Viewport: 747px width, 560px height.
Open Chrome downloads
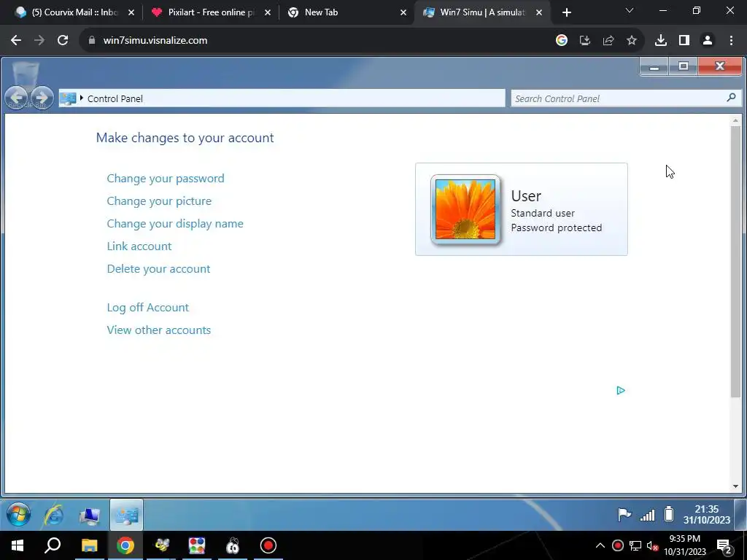[661, 41]
